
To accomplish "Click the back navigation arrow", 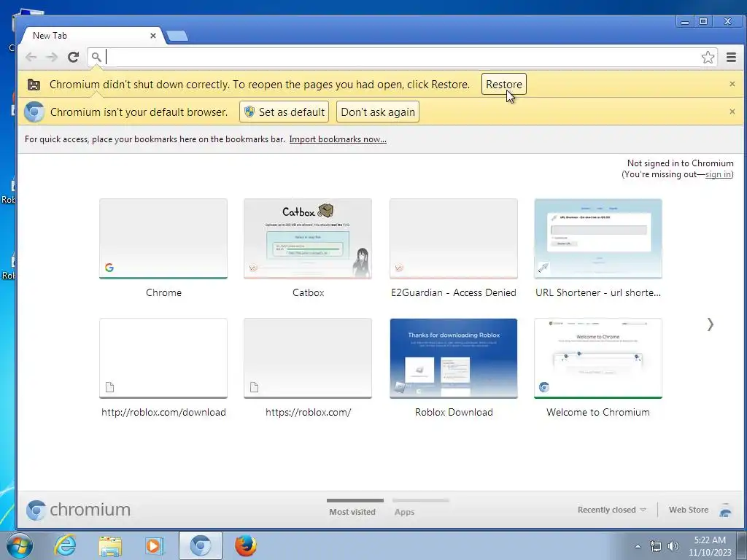I will (31, 57).
